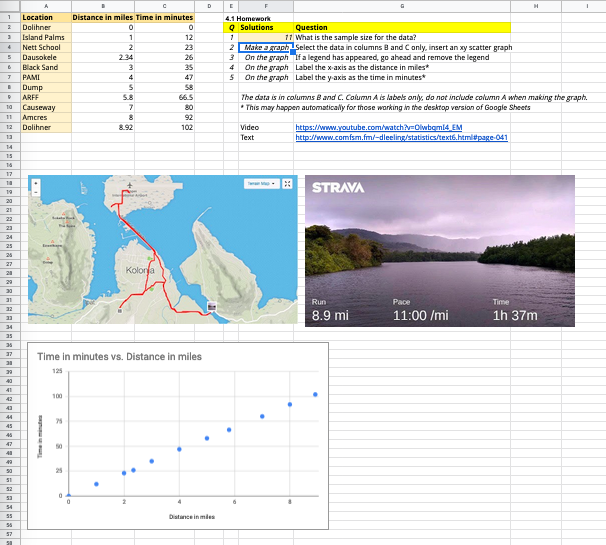Click the 'Video' label cell

(266, 128)
